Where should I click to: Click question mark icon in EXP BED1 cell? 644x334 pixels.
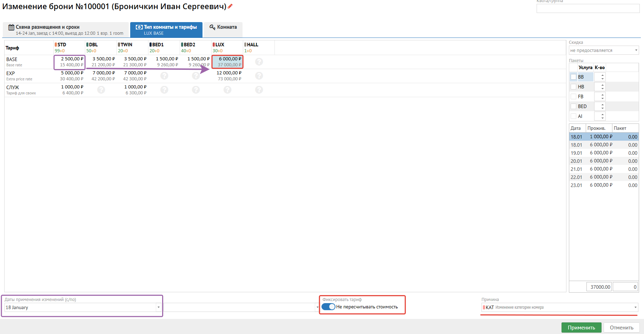164,76
